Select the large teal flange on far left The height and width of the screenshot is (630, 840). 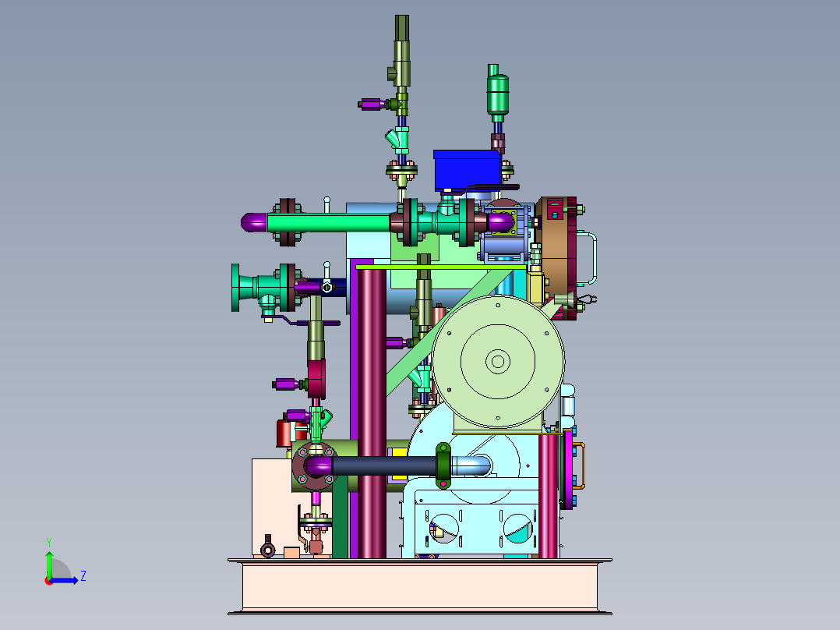[x=235, y=288]
